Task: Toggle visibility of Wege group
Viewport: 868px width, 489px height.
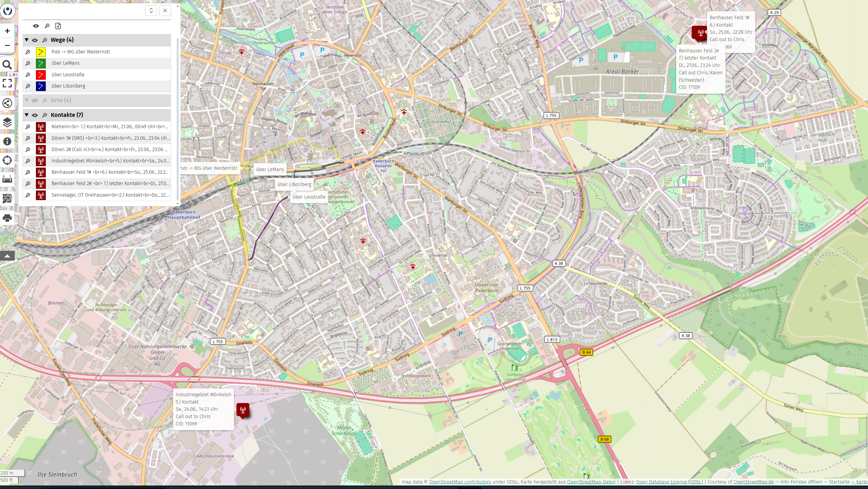Action: point(35,40)
